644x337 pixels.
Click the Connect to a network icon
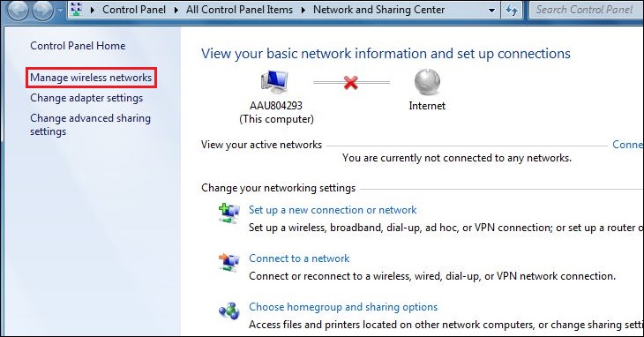pyautogui.click(x=228, y=262)
